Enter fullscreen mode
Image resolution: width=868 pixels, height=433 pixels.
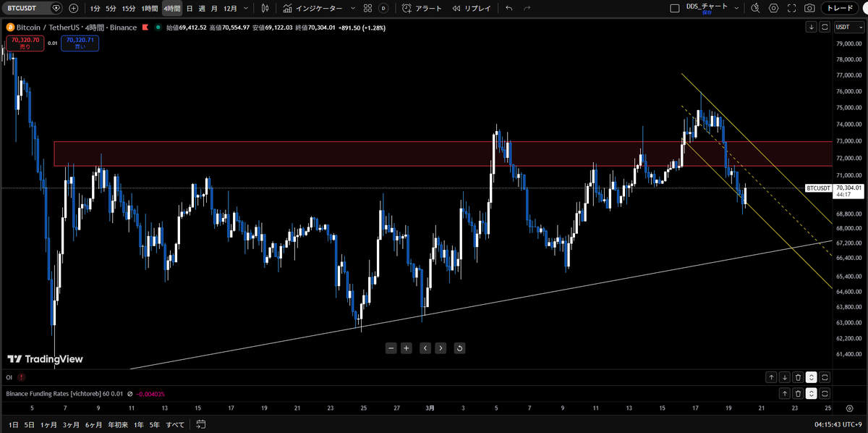[791, 9]
